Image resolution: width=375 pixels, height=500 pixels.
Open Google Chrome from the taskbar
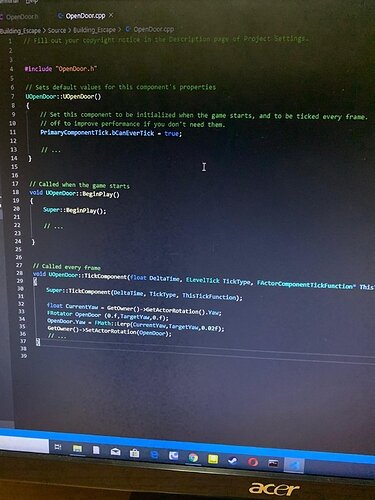pos(193,458)
